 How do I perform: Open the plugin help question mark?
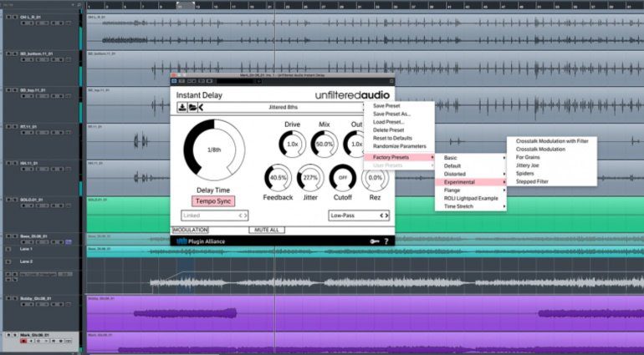pyautogui.click(x=386, y=241)
